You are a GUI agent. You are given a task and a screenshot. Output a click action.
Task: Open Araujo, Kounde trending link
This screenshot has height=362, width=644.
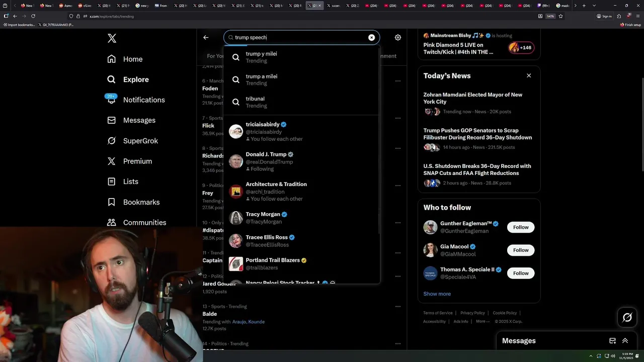coord(249,322)
